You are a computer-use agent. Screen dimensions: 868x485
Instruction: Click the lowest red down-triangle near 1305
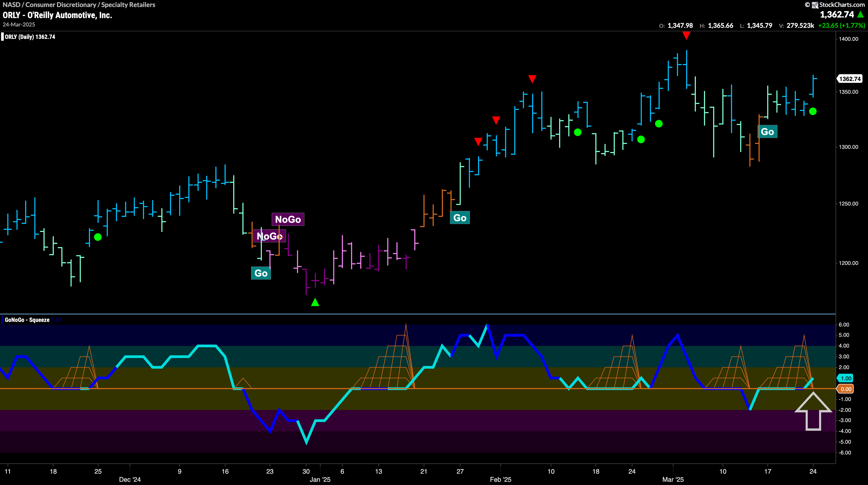point(478,142)
